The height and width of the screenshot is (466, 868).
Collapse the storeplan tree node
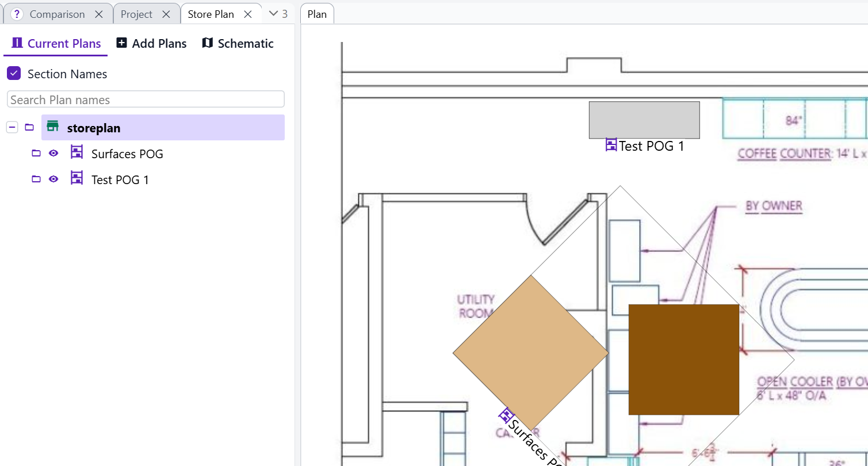[x=12, y=127]
